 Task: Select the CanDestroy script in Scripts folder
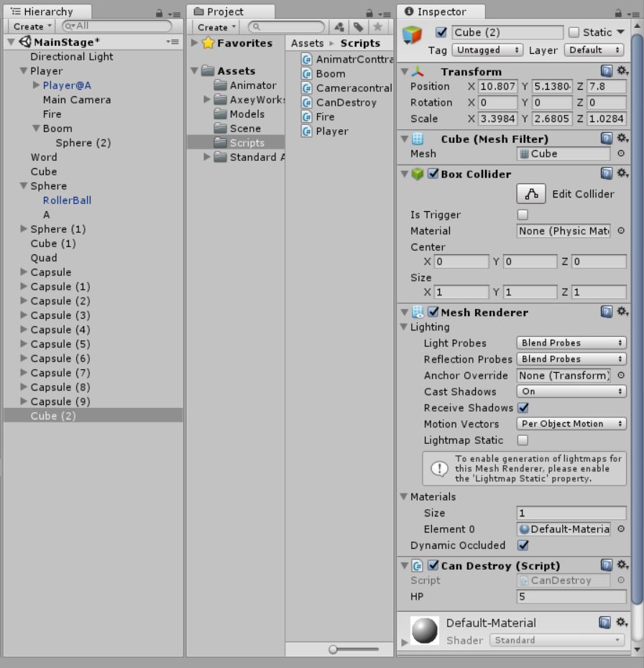[339, 101]
